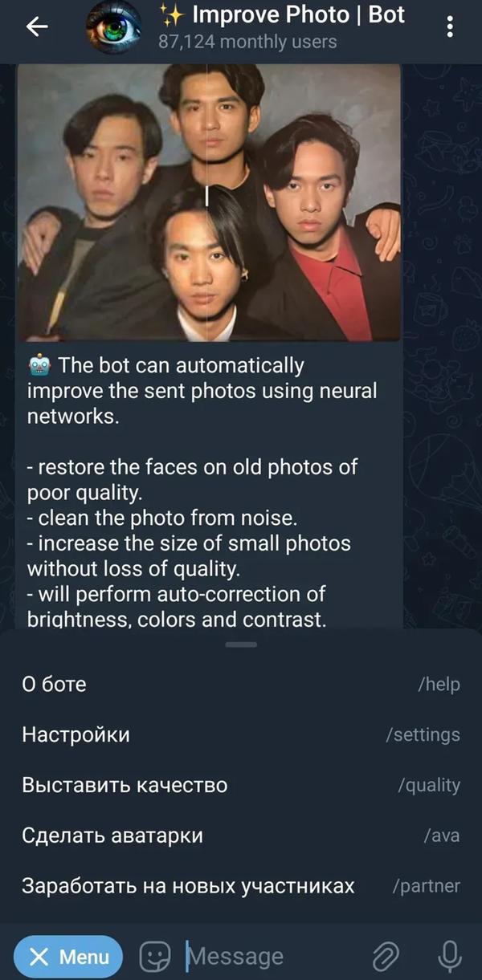Viewport: 482px width, 980px height.
Task: Tap the microphone voice message icon
Action: coord(450,956)
